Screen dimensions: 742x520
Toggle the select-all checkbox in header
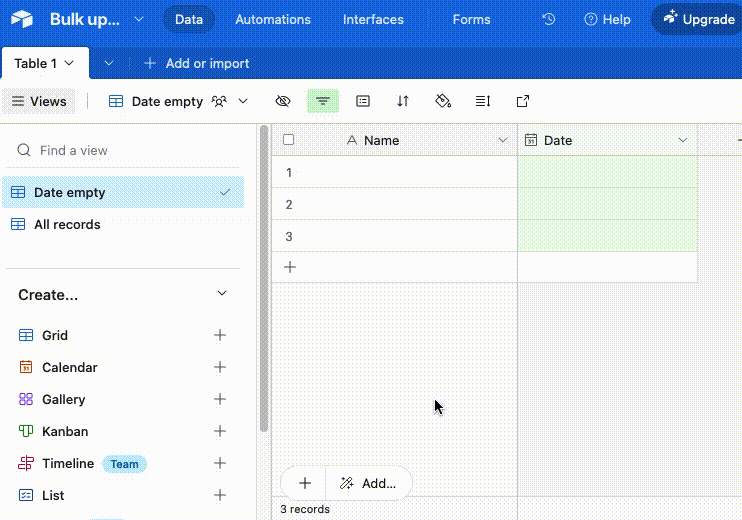coord(288,140)
